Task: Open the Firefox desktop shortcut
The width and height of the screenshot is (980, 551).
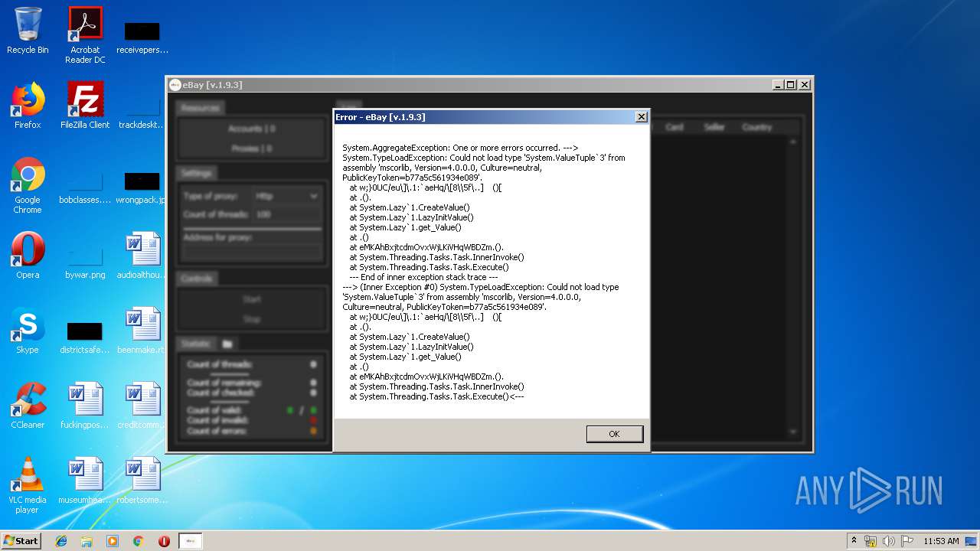Action: point(28,106)
